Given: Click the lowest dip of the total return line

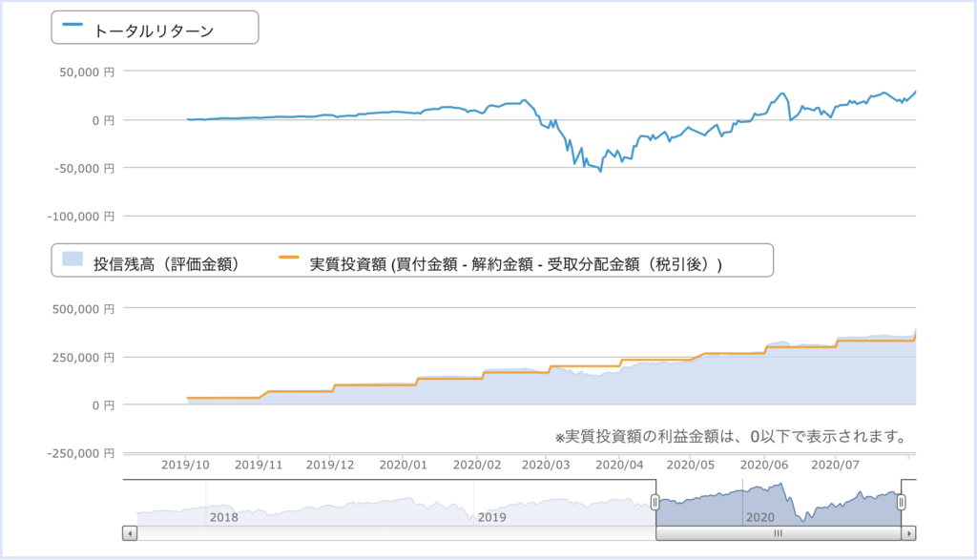Looking at the screenshot, I should pos(601,171).
